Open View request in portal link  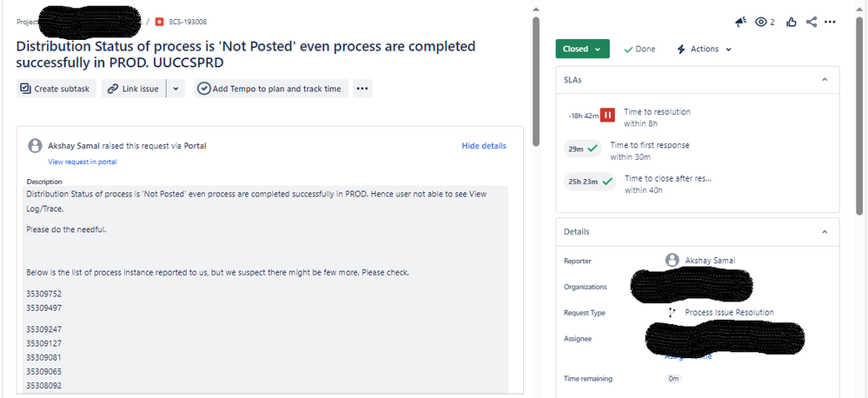[83, 162]
